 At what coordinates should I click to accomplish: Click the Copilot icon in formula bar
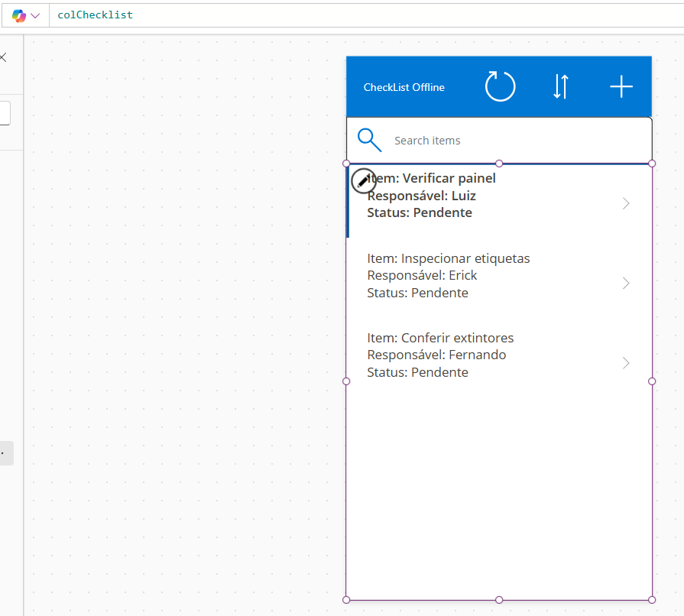click(18, 15)
